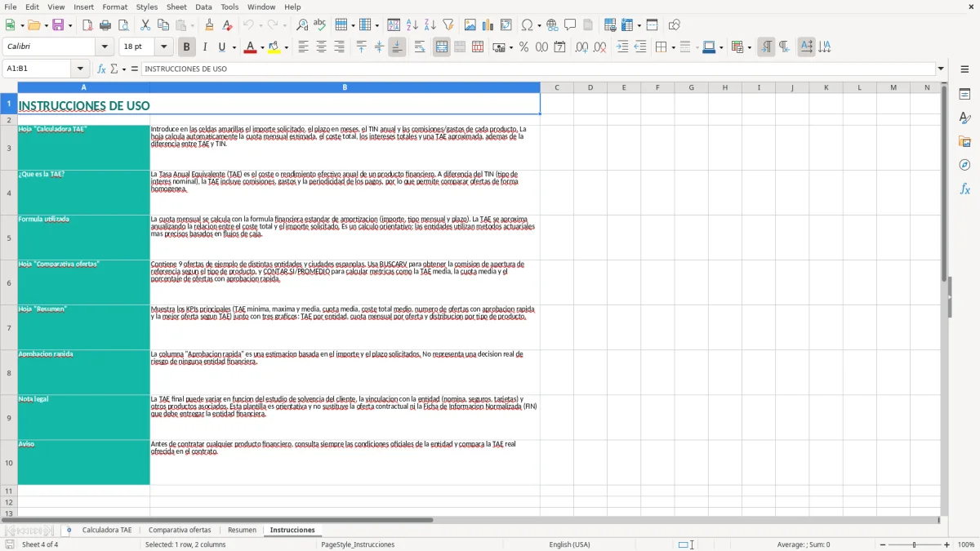Click the Merge and Center Cells button

point(442,47)
